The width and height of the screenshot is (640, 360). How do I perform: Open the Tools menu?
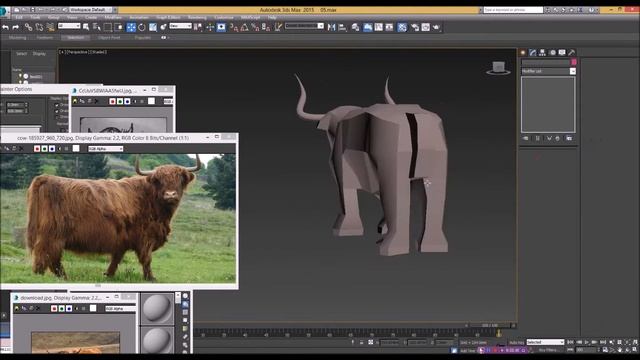point(36,18)
